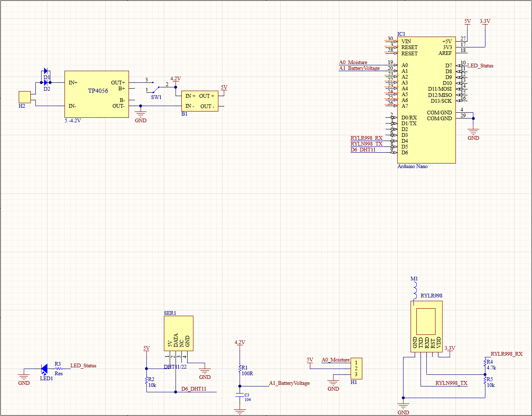
Task: Select the H2 input header component
Action: 25,97
